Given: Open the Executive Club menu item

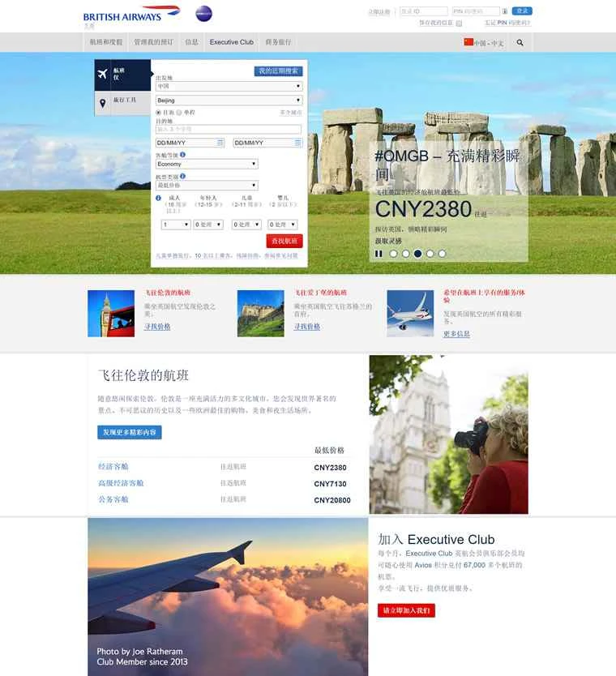Looking at the screenshot, I should (x=231, y=42).
